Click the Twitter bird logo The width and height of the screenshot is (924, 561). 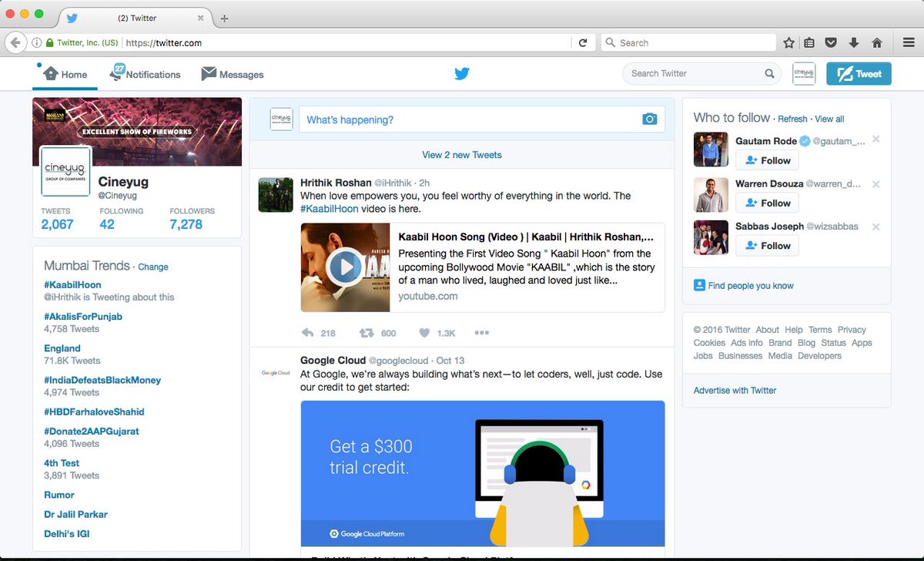coord(462,74)
